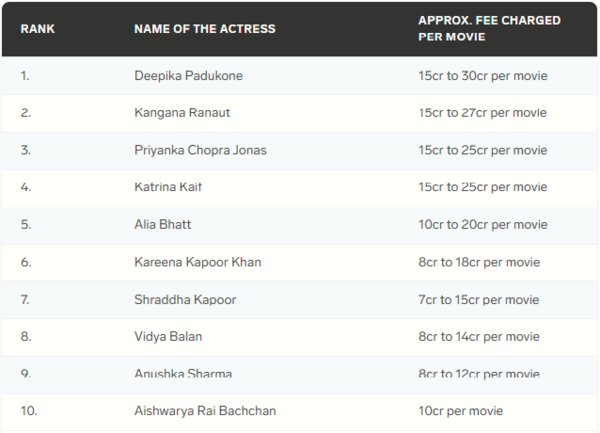
Task: Select the 15cr to 27cr fee value
Action: tap(482, 113)
